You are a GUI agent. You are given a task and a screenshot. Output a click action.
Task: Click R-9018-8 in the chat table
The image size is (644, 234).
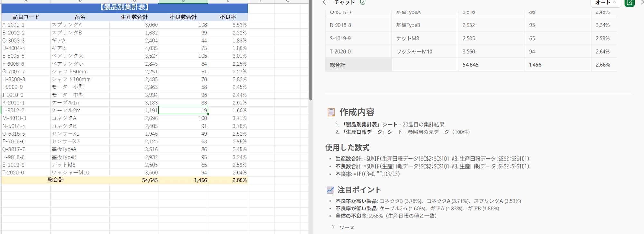tap(340, 25)
